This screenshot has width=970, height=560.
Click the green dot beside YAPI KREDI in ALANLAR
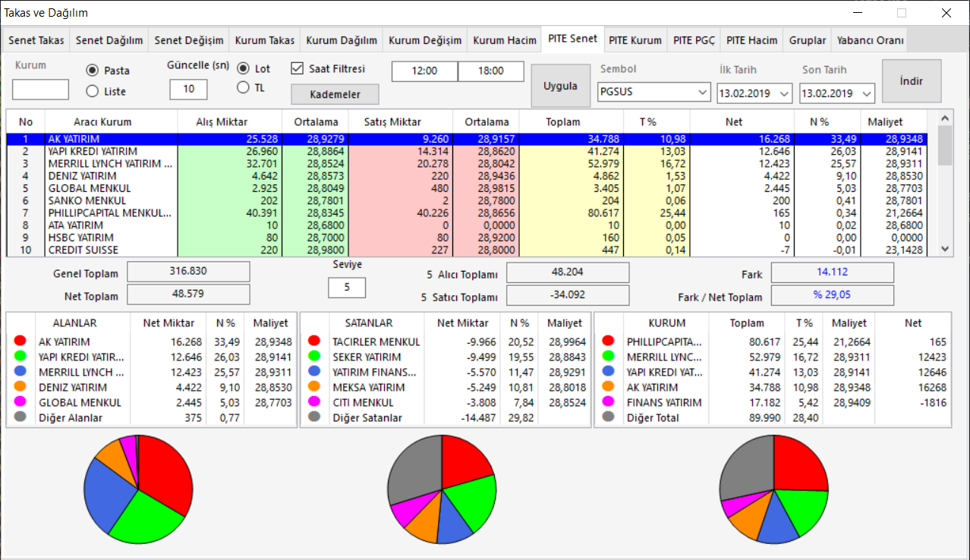20,357
